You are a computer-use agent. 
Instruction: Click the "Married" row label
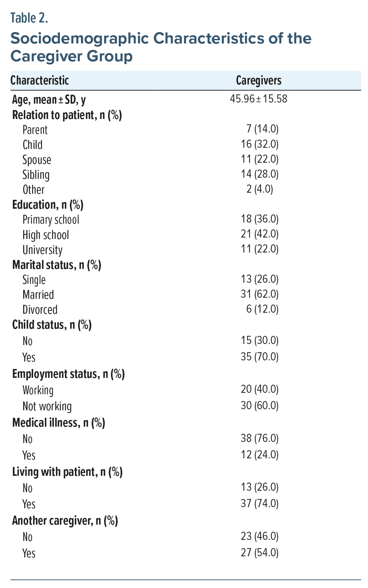[38, 295]
